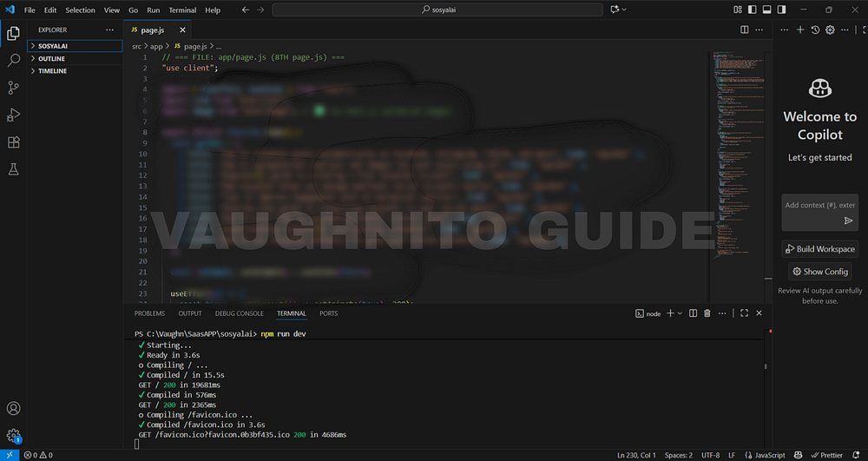Click the sosyalai command center search box
The height and width of the screenshot is (461, 868).
(x=437, y=10)
